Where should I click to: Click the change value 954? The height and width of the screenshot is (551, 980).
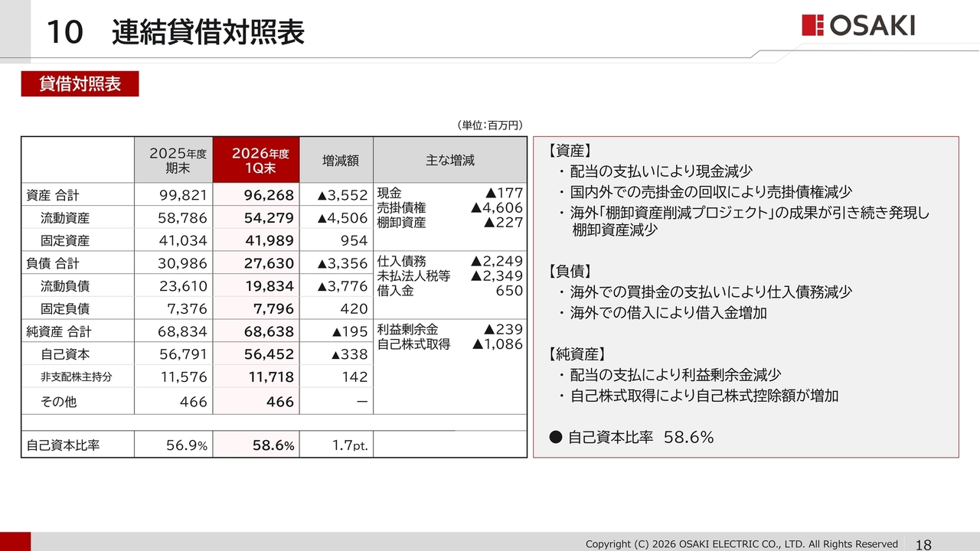click(x=354, y=240)
